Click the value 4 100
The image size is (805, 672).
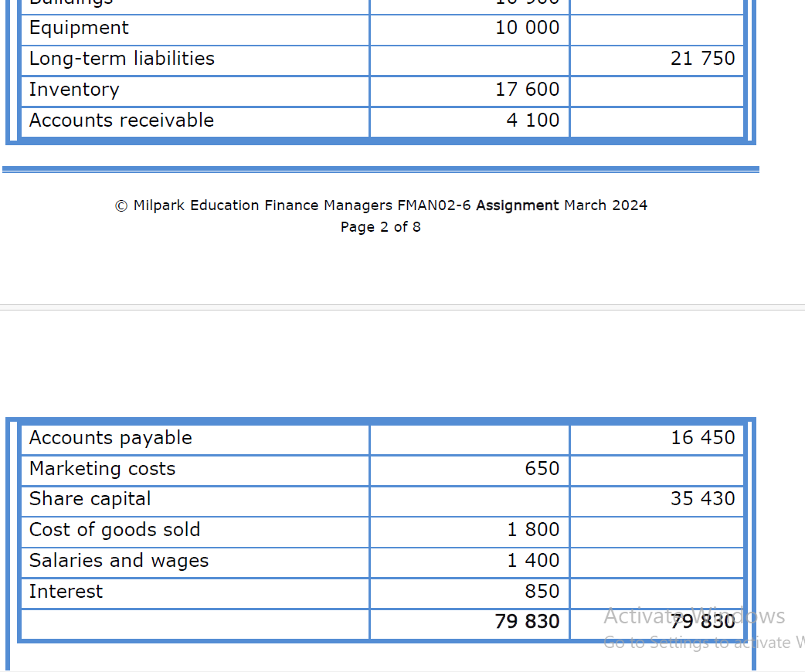tap(533, 120)
